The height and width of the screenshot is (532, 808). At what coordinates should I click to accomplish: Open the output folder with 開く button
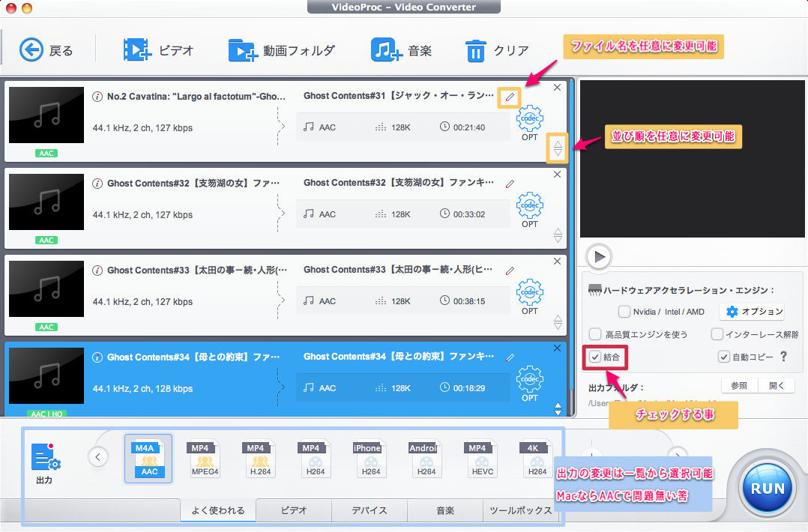click(x=776, y=385)
